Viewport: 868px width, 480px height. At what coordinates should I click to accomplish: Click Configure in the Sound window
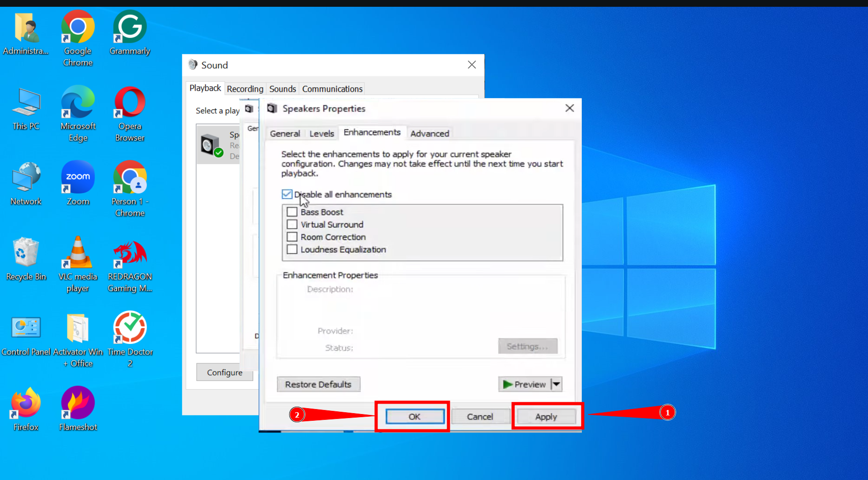coord(225,372)
